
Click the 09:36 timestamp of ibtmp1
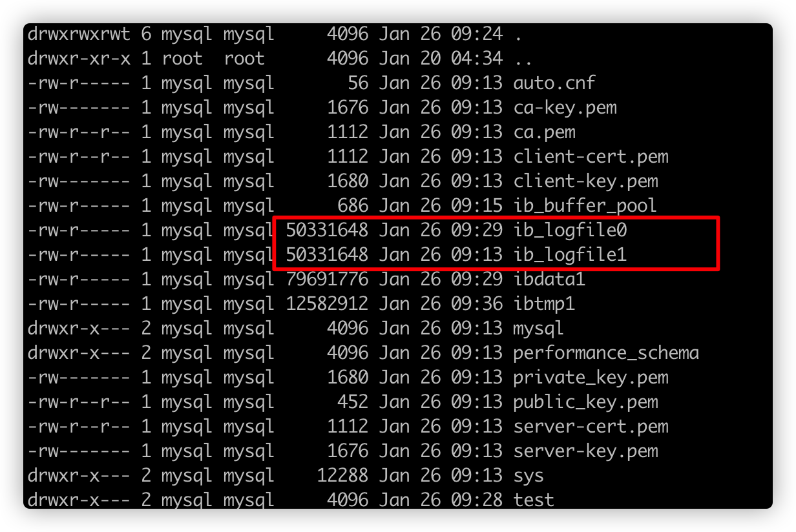[477, 303]
